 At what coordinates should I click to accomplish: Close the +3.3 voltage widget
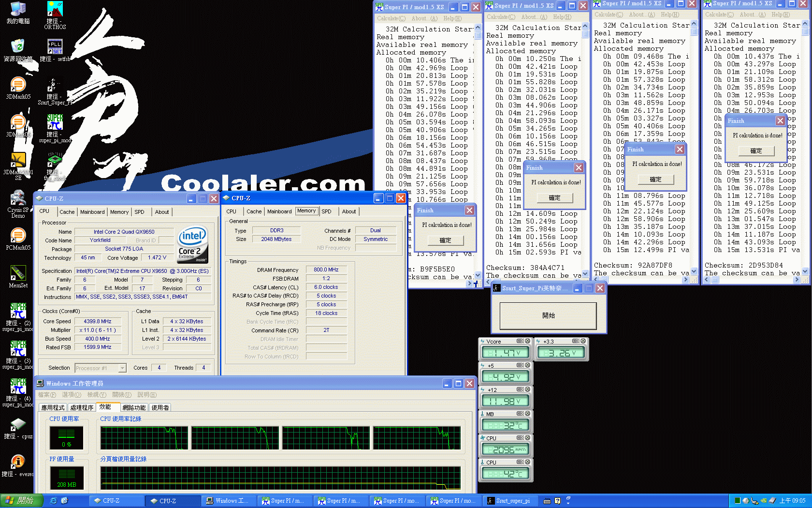click(583, 341)
